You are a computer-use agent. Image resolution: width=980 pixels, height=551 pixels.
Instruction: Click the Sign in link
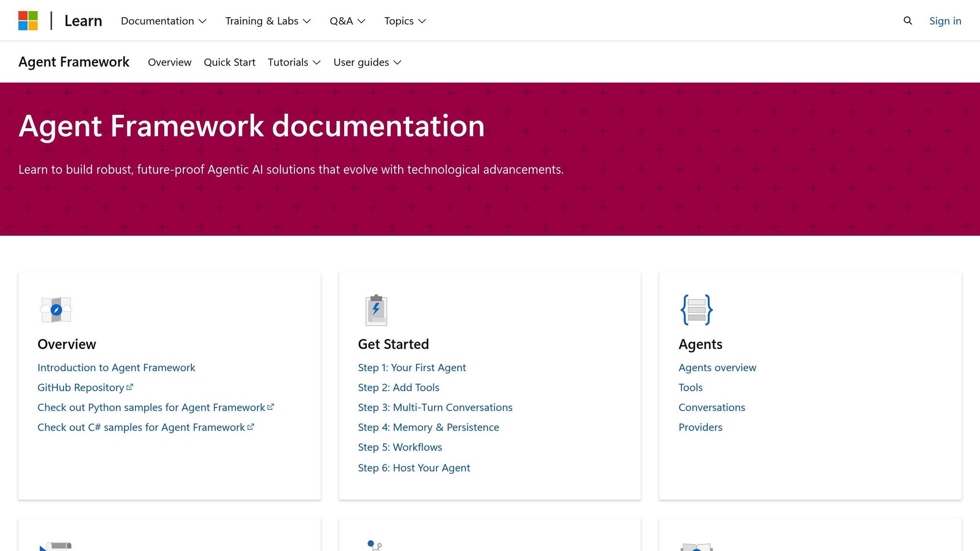(x=945, y=21)
